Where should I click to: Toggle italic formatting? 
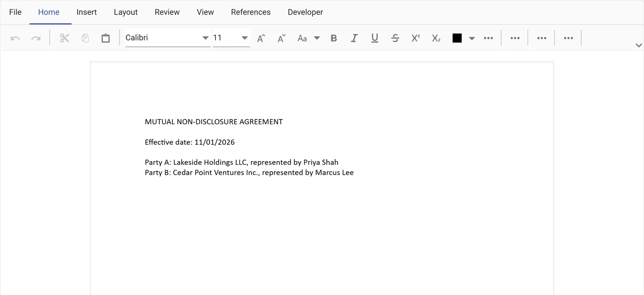354,38
